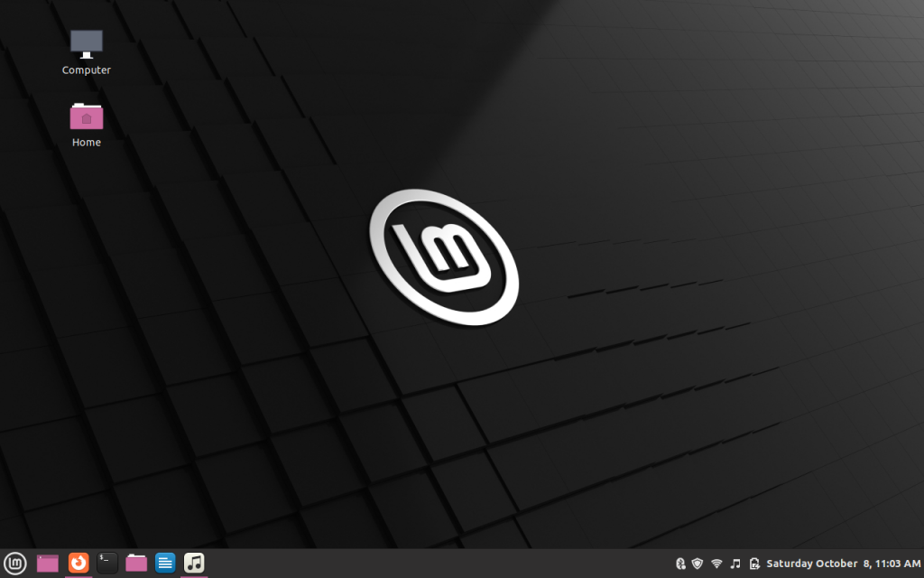The image size is (924, 578).
Task: Toggle Bluetooth from the system tray
Action: click(681, 563)
